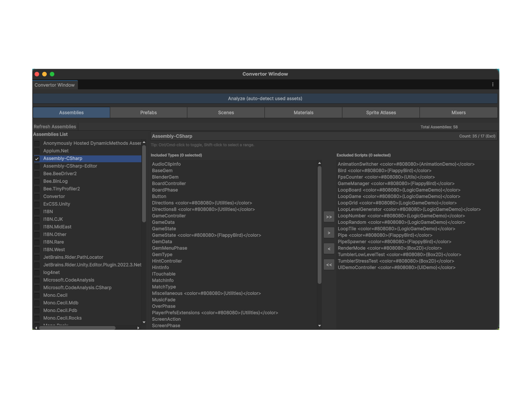Viewport: 532px width, 399px height.
Task: Check the Appium.Net assembly checkbox
Action: tap(37, 151)
